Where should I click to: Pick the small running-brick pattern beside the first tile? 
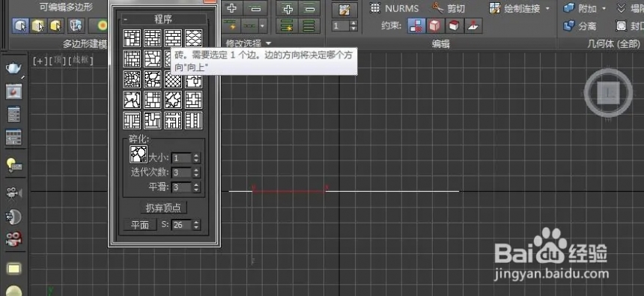point(152,37)
